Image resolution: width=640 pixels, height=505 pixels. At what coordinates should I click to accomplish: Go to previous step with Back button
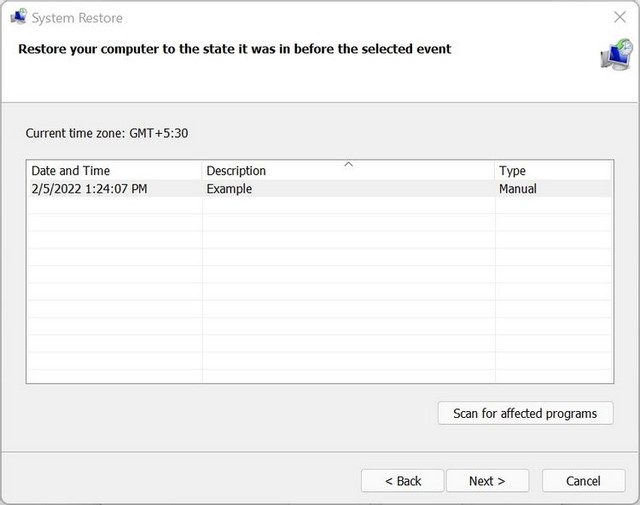coord(403,481)
